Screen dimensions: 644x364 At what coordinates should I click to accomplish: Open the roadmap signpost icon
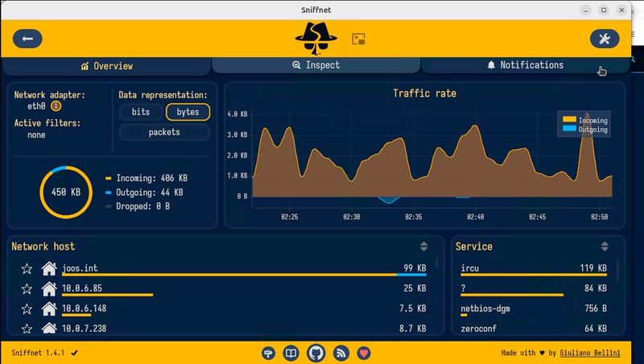click(x=269, y=353)
